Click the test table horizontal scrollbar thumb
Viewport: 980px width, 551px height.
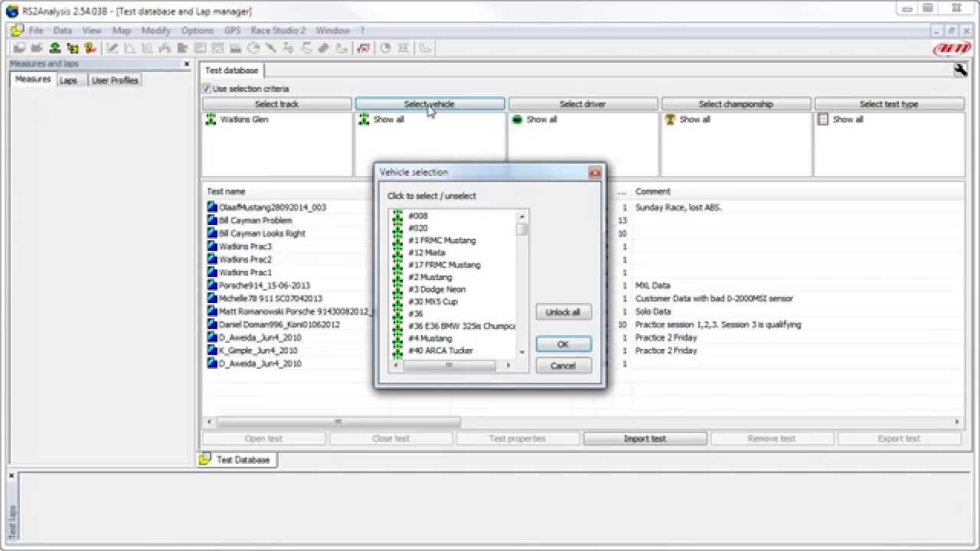[338, 422]
